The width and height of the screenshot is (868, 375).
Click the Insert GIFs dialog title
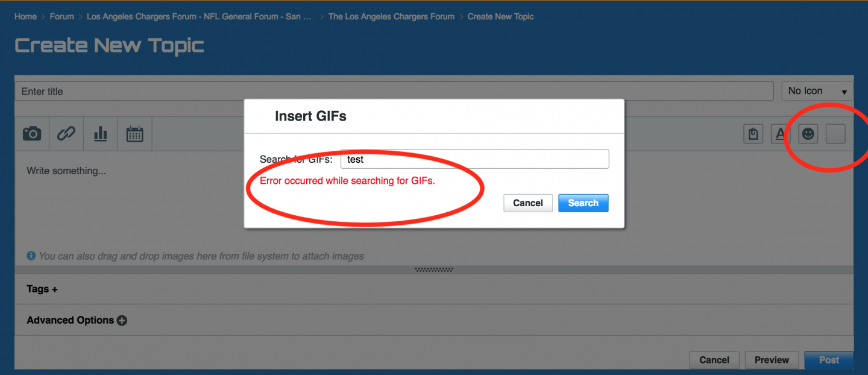coord(310,116)
